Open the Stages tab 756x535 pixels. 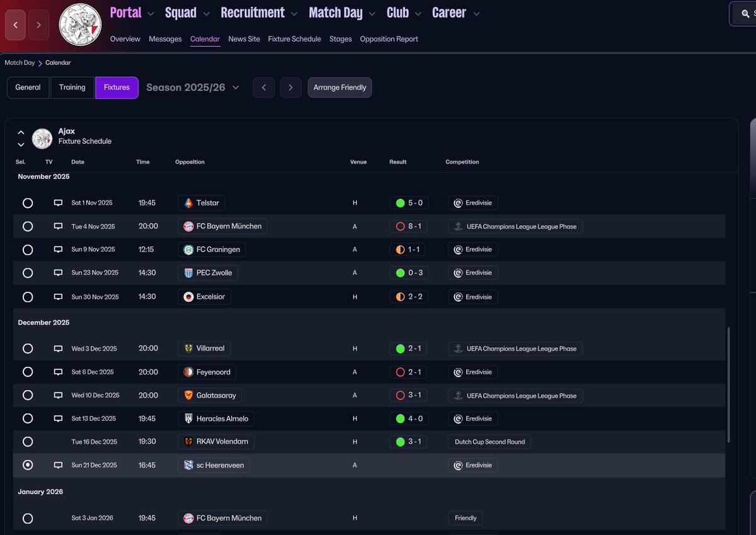pos(340,39)
